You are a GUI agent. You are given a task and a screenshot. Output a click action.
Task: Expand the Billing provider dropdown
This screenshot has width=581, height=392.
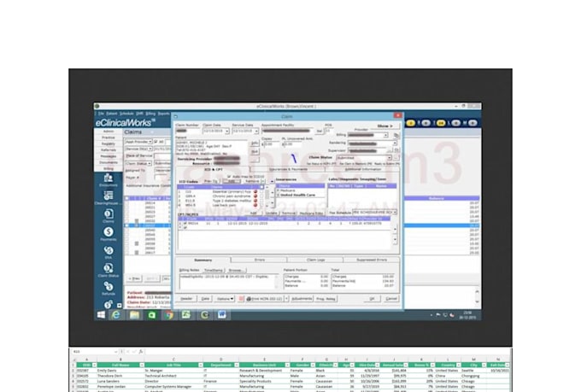tap(385, 135)
